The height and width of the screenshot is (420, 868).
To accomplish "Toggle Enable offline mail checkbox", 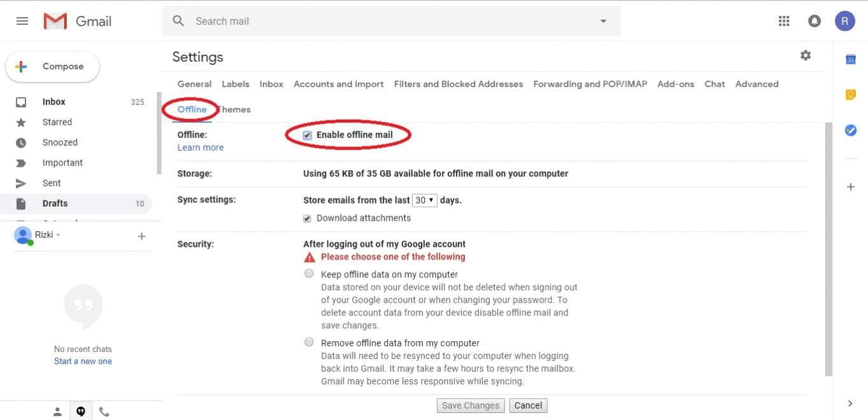I will pyautogui.click(x=308, y=136).
